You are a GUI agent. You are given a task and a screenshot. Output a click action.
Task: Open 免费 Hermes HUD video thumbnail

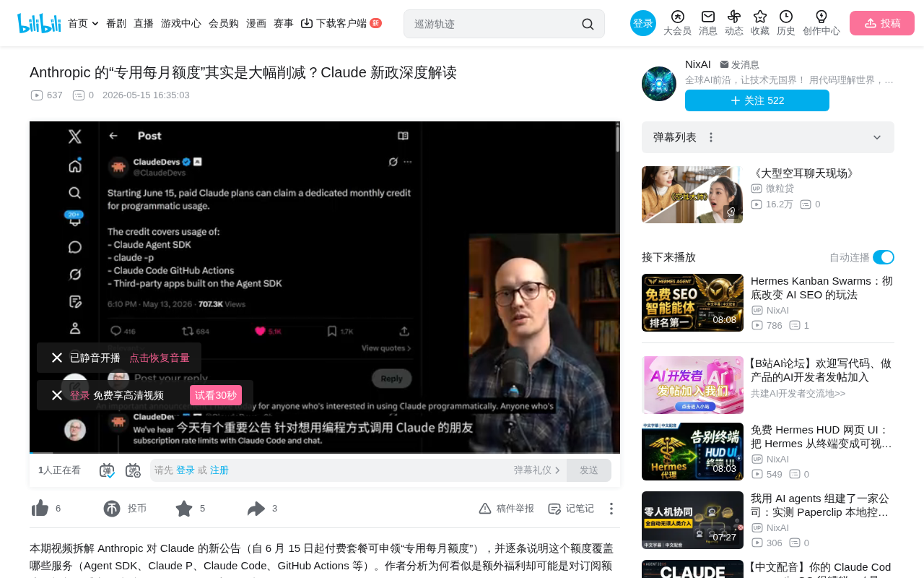coord(692,452)
